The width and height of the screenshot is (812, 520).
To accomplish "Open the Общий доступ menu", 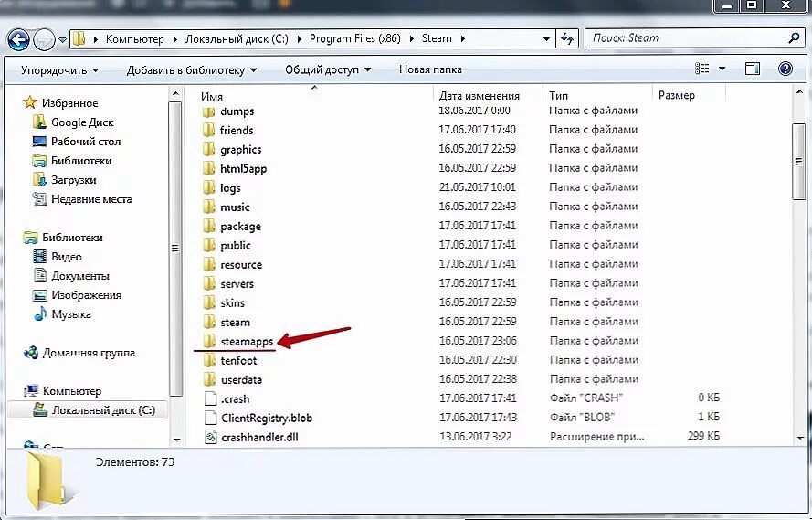I will coord(328,69).
